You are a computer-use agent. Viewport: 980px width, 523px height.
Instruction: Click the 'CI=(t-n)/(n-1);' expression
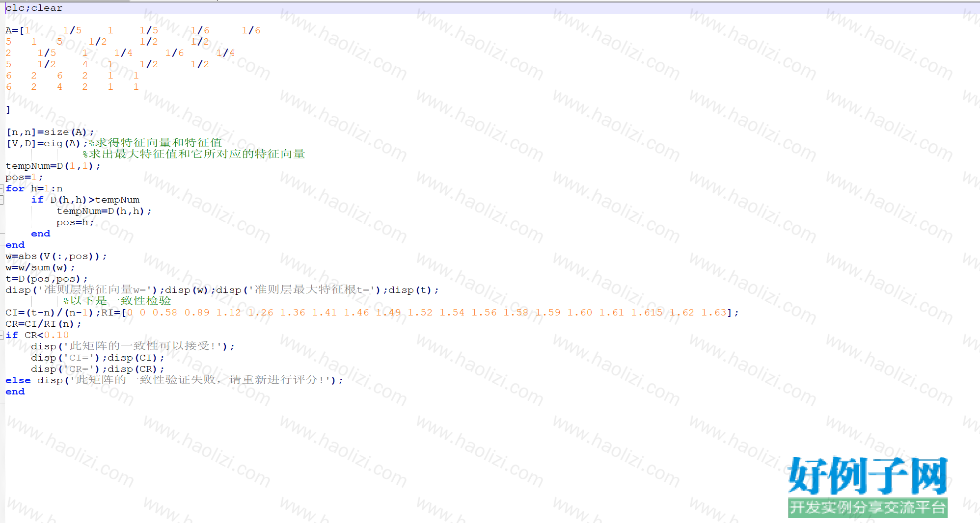coord(53,313)
